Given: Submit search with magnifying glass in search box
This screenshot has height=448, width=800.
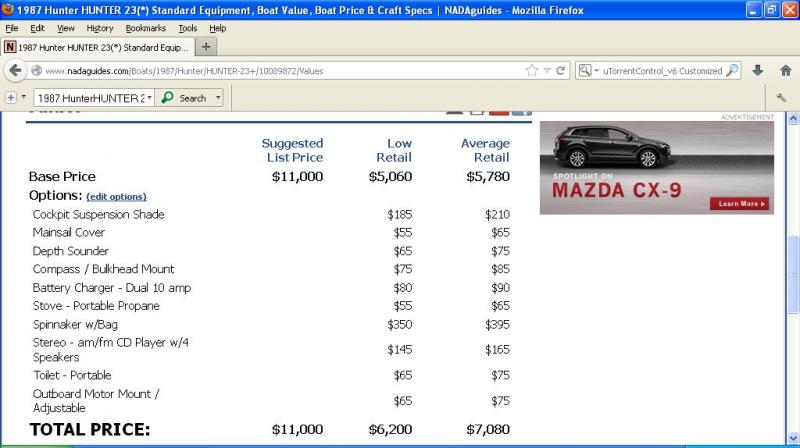Looking at the screenshot, I should tap(733, 70).
